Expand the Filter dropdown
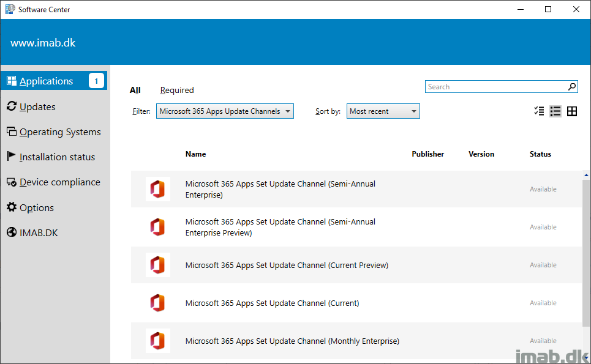 [225, 111]
